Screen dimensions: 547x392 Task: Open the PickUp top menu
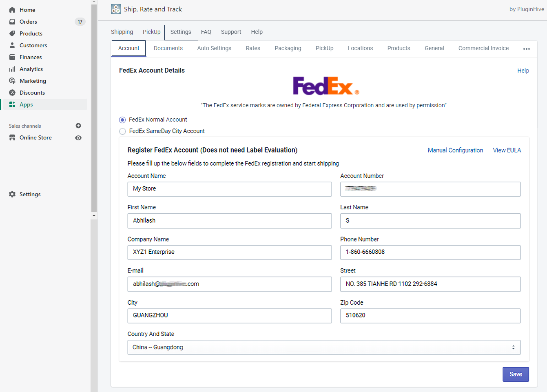152,32
